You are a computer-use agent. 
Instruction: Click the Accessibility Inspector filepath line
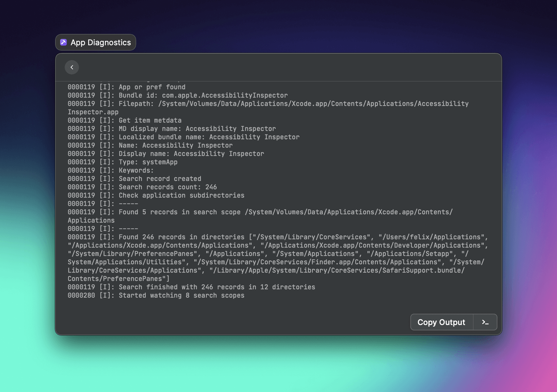pyautogui.click(x=268, y=104)
